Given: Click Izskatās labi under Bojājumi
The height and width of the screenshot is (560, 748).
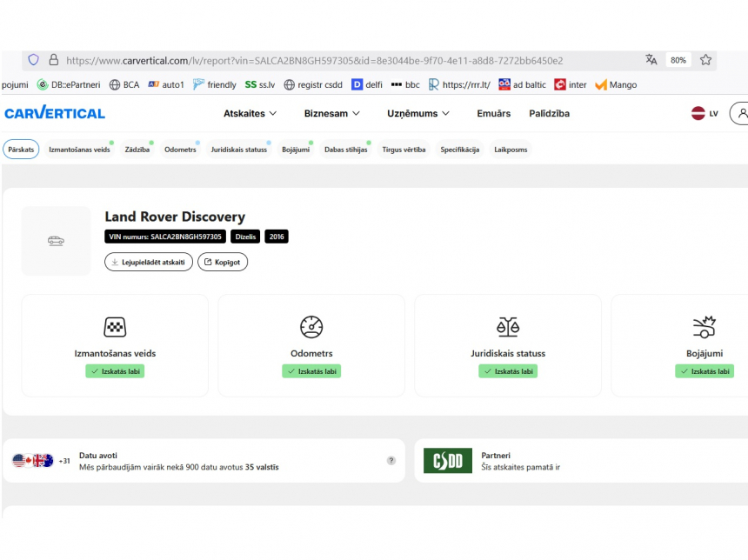Looking at the screenshot, I should click(x=705, y=371).
